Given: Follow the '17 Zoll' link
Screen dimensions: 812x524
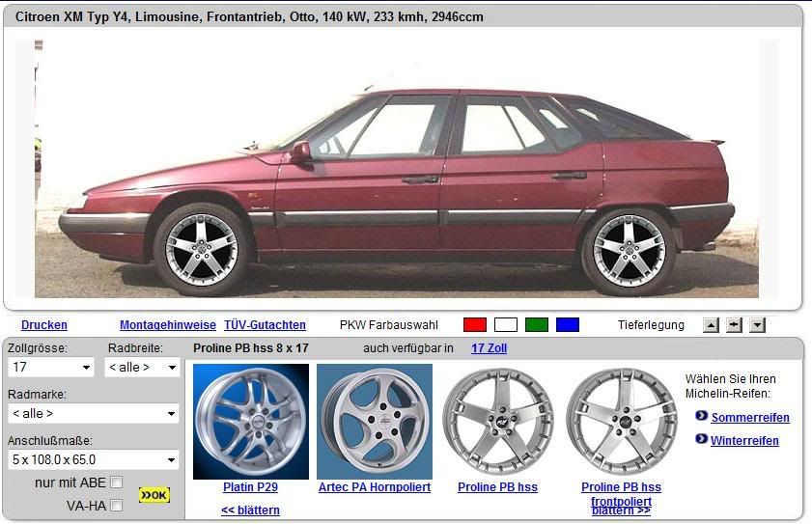Looking at the screenshot, I should [489, 348].
